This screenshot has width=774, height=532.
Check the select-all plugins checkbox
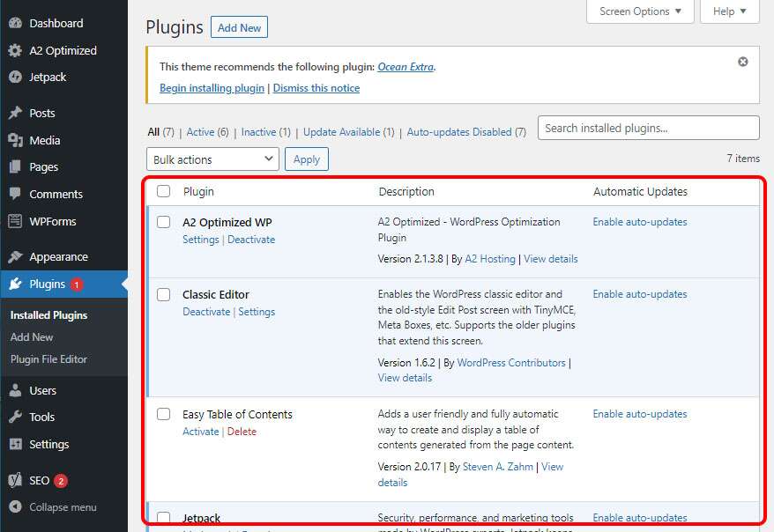coord(163,191)
